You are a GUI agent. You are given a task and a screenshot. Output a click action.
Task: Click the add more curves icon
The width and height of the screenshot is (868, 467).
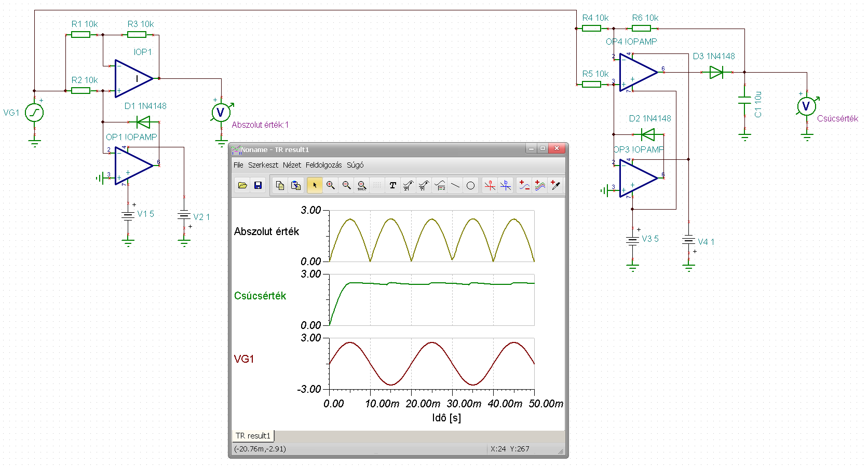tap(540, 185)
